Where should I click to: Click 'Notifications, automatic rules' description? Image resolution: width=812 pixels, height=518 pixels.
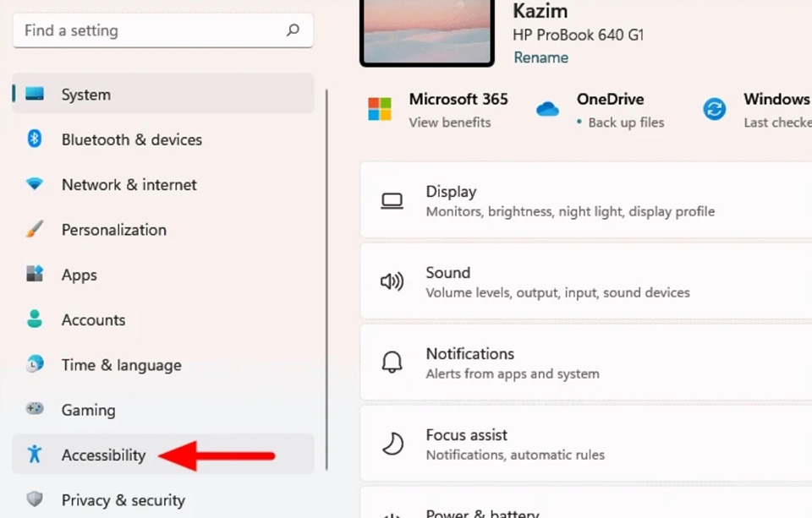515,455
